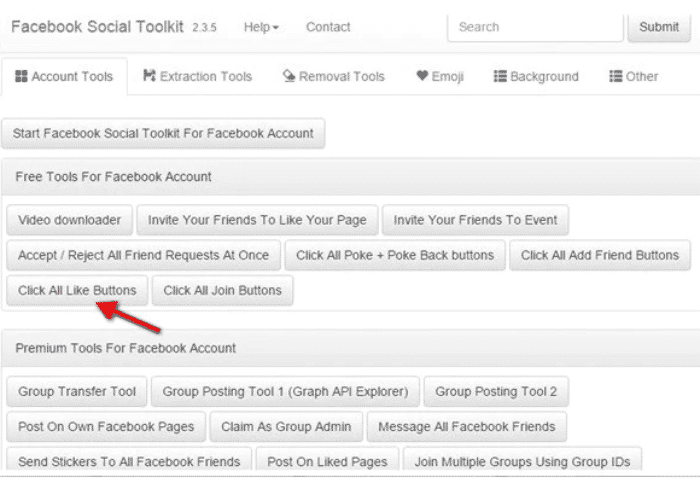Select Post On Own Facebook Pages
700x483 pixels.
click(x=106, y=427)
